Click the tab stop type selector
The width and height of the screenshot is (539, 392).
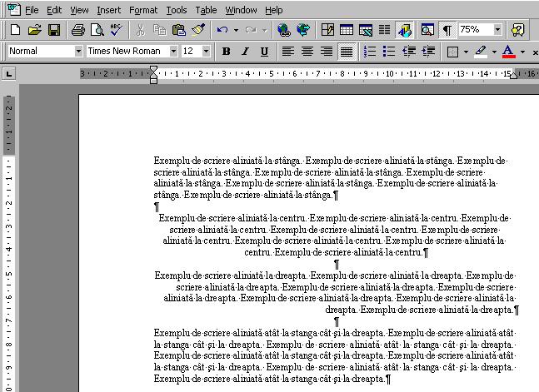coord(9,73)
